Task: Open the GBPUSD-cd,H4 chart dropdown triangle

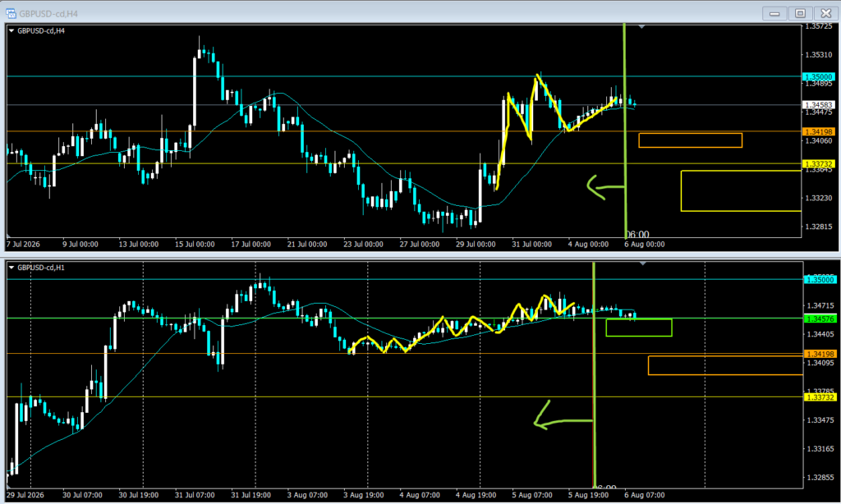Action: 11,31
